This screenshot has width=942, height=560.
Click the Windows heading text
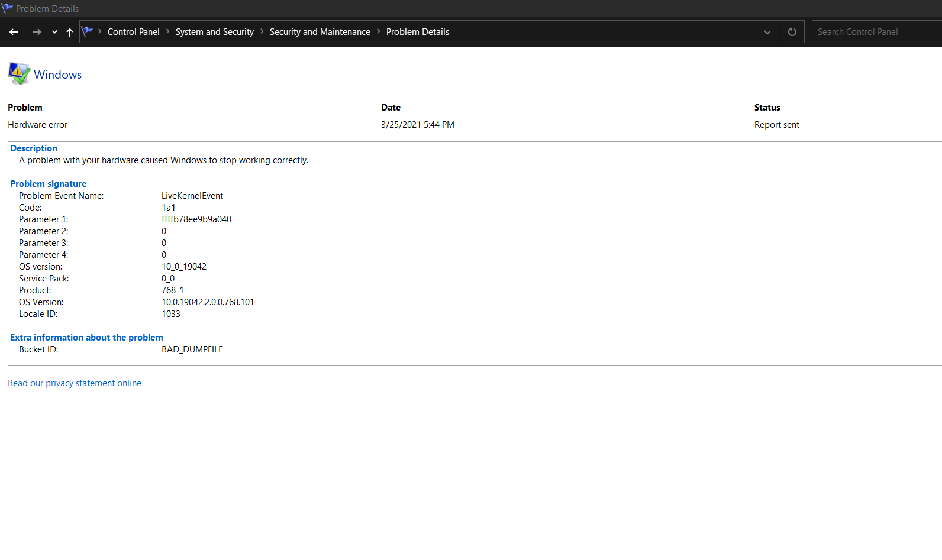(x=58, y=75)
